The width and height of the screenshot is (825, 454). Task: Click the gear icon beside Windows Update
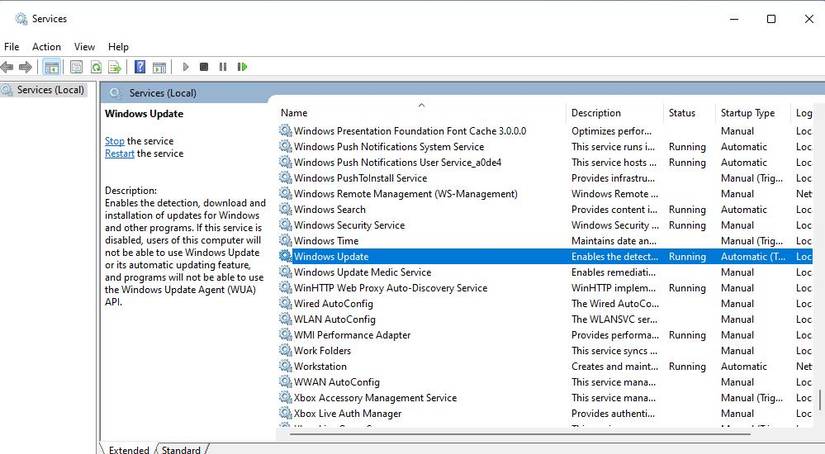pyautogui.click(x=285, y=256)
